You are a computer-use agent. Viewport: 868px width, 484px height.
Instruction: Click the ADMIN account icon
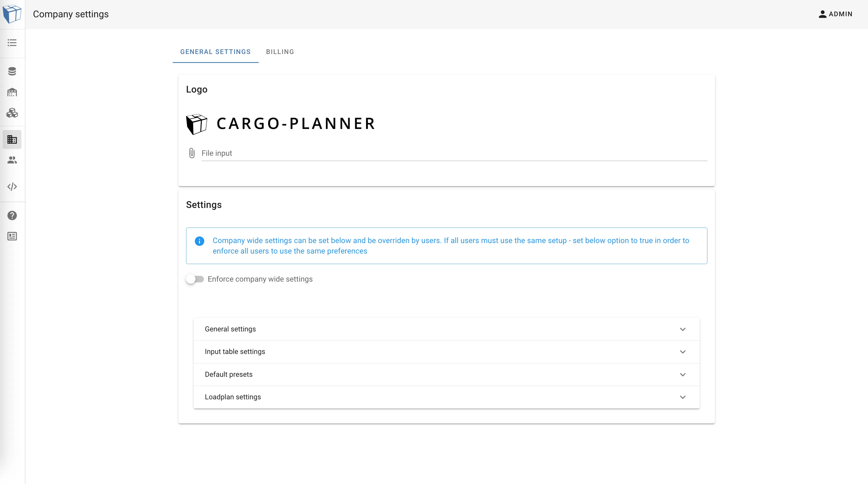[x=823, y=14]
